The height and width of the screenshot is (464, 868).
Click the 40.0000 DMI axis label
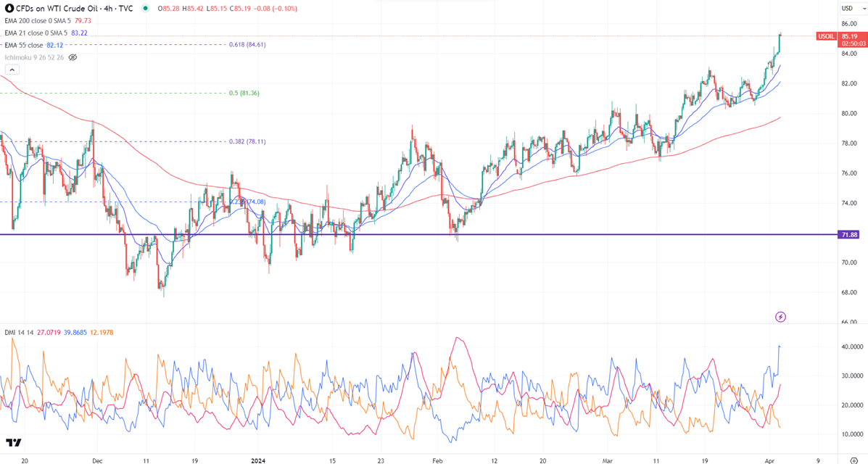click(x=852, y=347)
